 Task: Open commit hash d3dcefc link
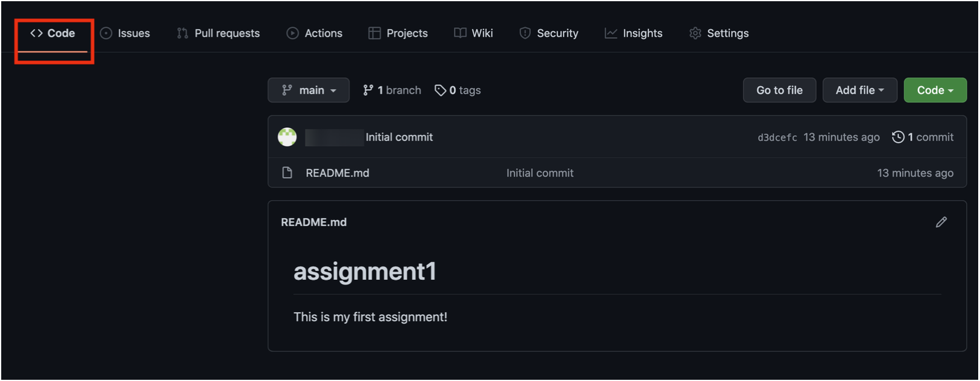(x=777, y=137)
